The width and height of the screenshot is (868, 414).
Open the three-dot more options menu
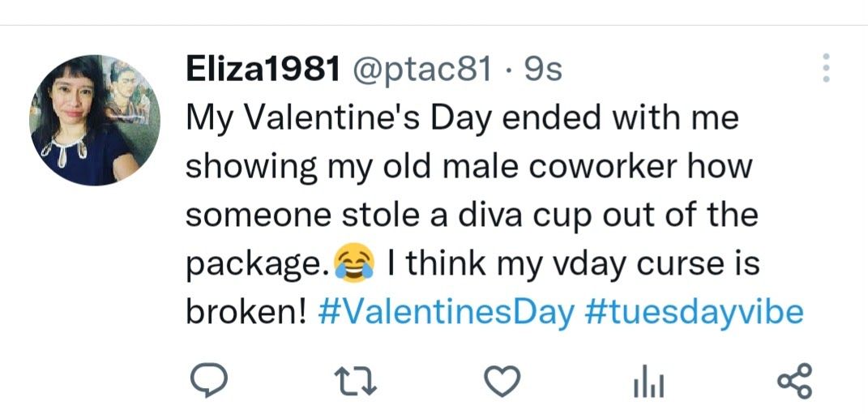826,68
